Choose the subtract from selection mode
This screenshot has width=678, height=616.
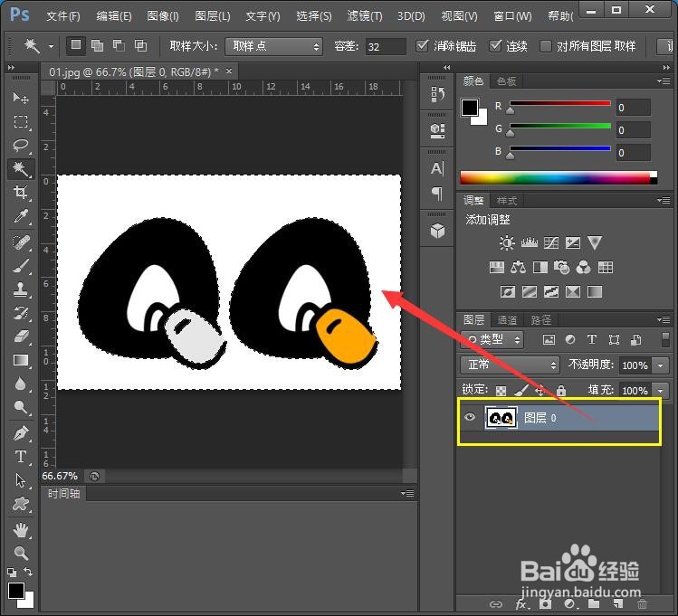[119, 45]
